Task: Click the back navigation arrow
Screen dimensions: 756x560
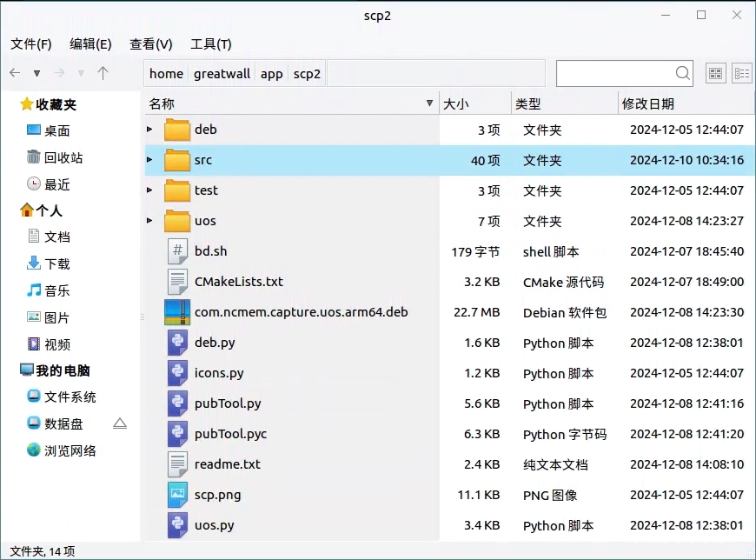Action: pos(15,73)
